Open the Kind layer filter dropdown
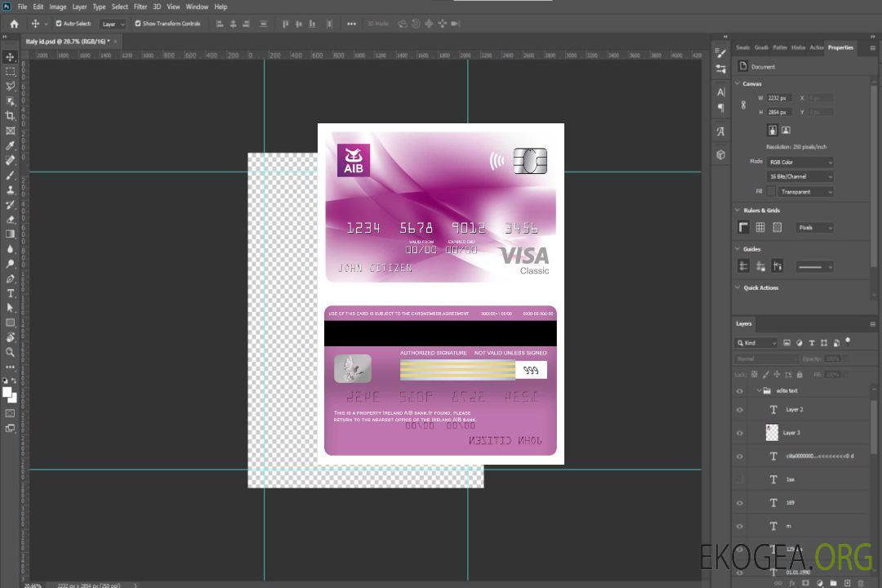The height and width of the screenshot is (588, 882). (756, 343)
